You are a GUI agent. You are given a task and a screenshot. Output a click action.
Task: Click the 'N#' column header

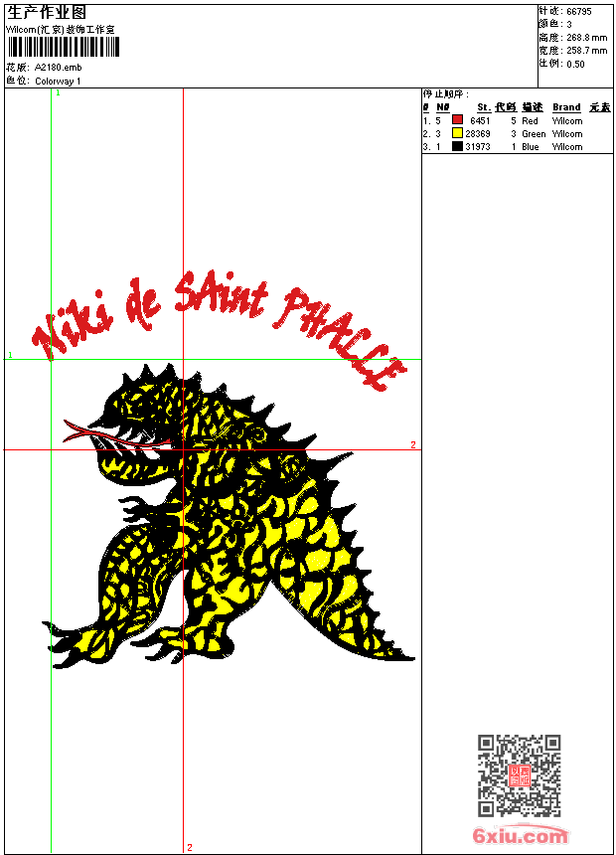pyautogui.click(x=443, y=107)
